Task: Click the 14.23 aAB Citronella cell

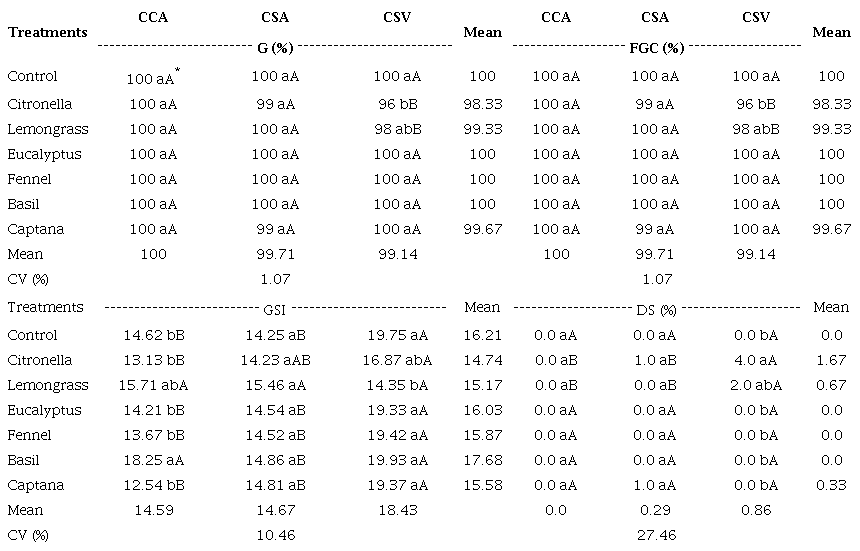Action: [x=273, y=361]
